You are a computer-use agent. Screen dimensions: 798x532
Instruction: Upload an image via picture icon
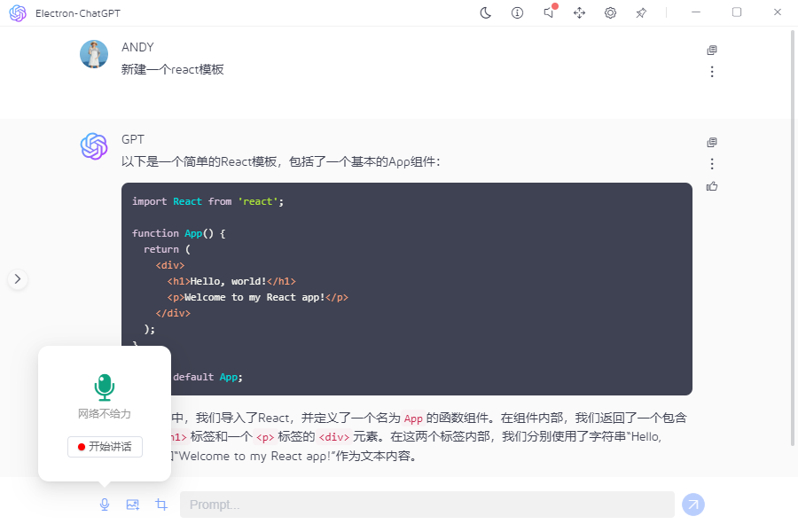133,505
